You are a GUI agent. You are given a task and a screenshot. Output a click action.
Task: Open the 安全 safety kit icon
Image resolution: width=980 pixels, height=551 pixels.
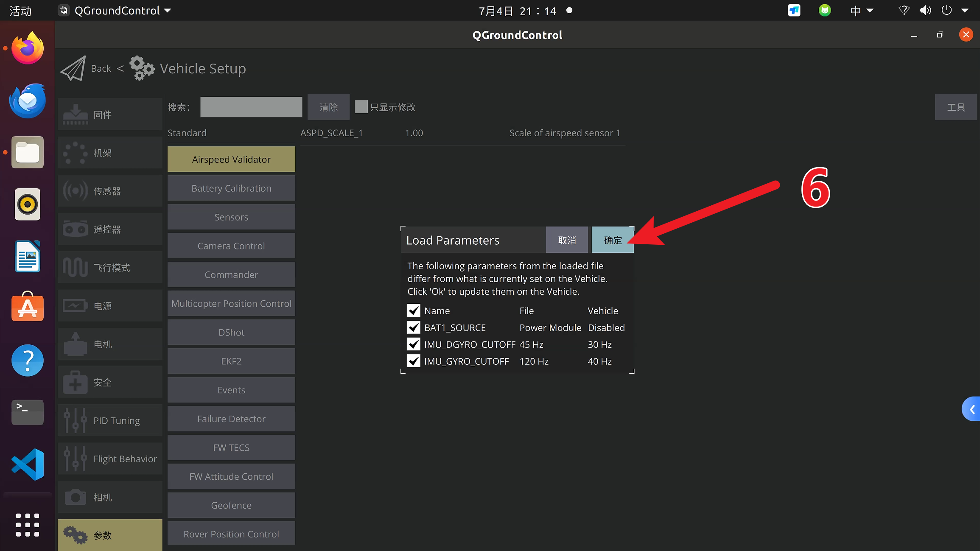click(75, 383)
